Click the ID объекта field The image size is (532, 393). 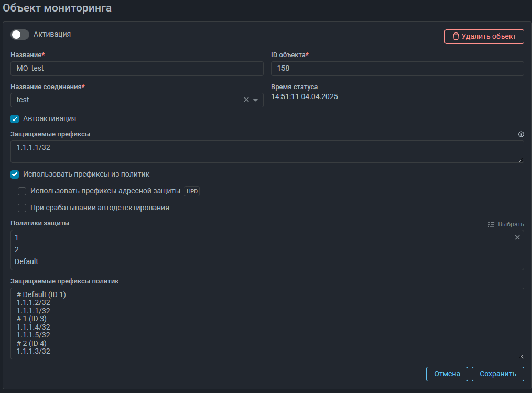(397, 69)
